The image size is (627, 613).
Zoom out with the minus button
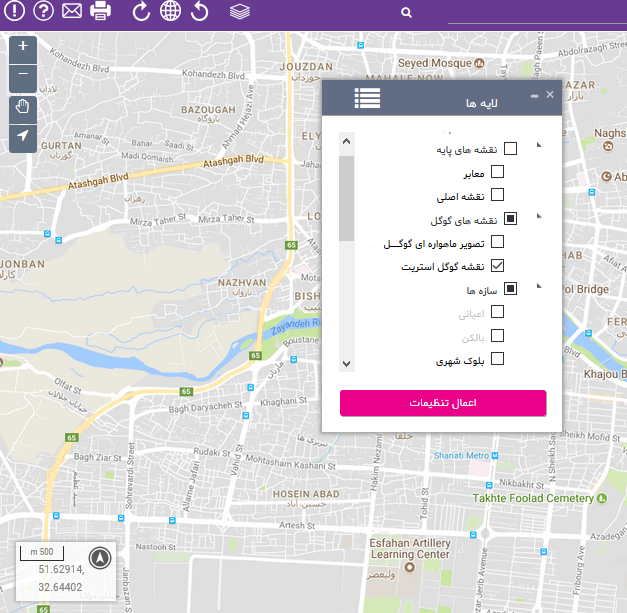23,78
